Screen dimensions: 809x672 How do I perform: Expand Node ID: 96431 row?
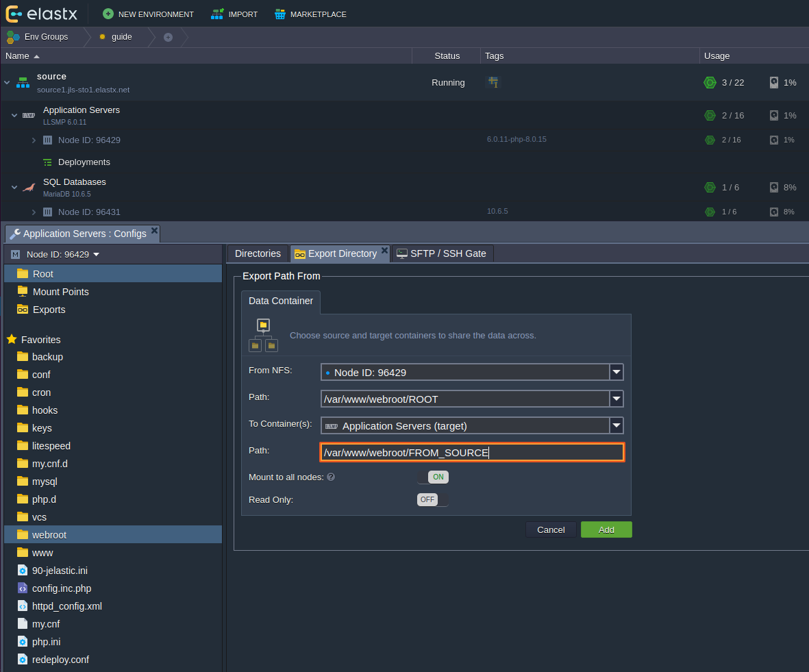[x=34, y=212]
